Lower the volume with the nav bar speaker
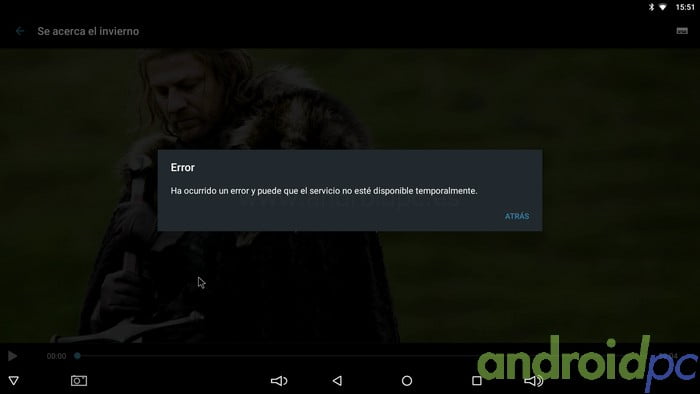Viewport: 700px width, 394px height. coord(279,381)
